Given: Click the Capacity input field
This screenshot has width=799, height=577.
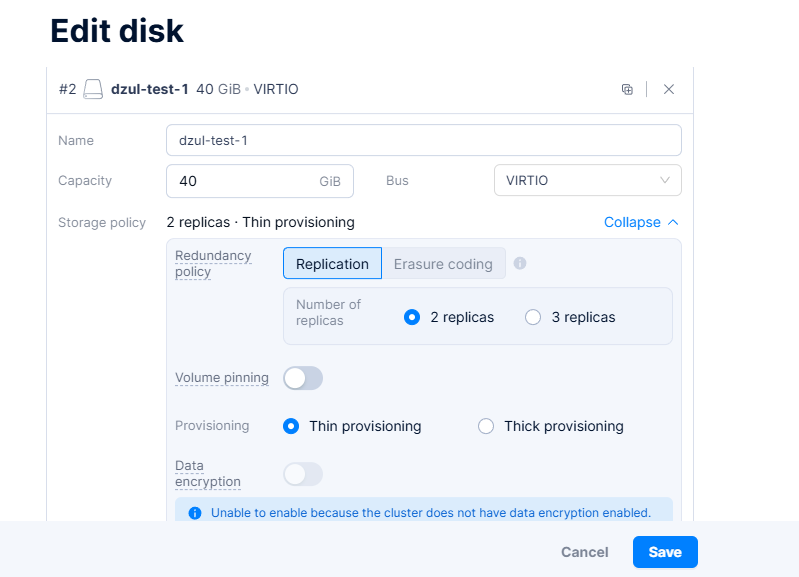Looking at the screenshot, I should (x=245, y=181).
